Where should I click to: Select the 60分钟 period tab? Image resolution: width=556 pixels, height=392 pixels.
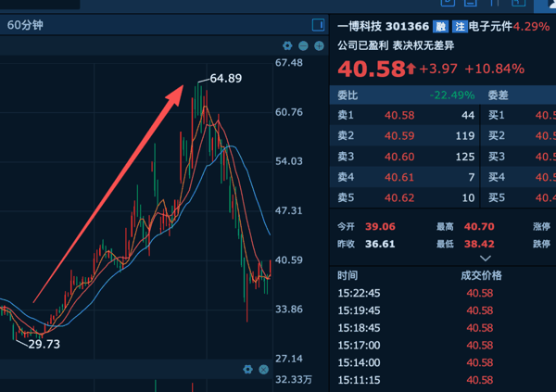(x=25, y=25)
